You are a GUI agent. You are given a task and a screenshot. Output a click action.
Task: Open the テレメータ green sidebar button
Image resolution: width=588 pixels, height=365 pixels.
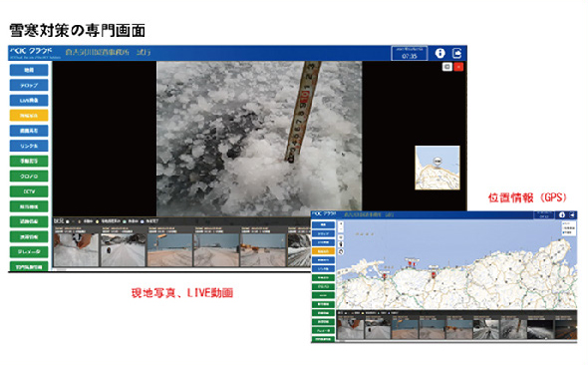[29, 251]
